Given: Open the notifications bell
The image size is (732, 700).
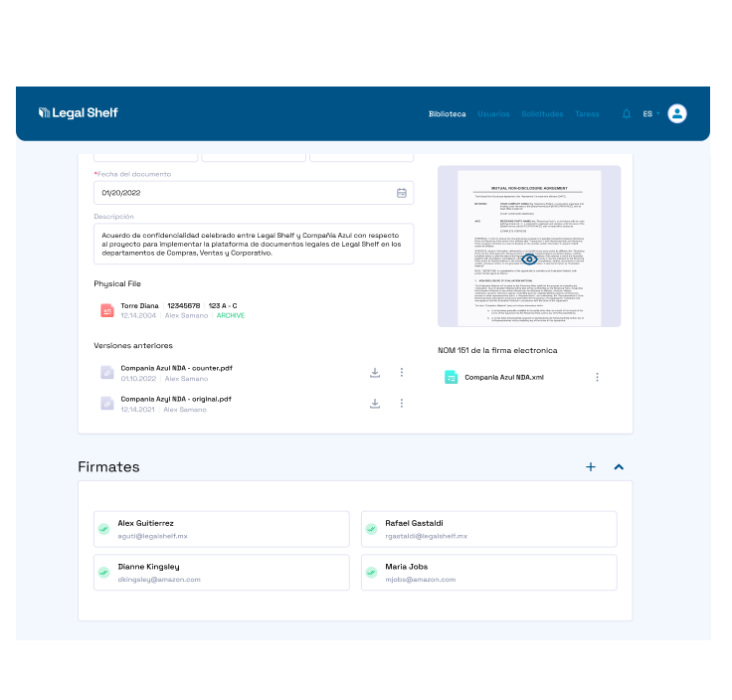Looking at the screenshot, I should 627,114.
